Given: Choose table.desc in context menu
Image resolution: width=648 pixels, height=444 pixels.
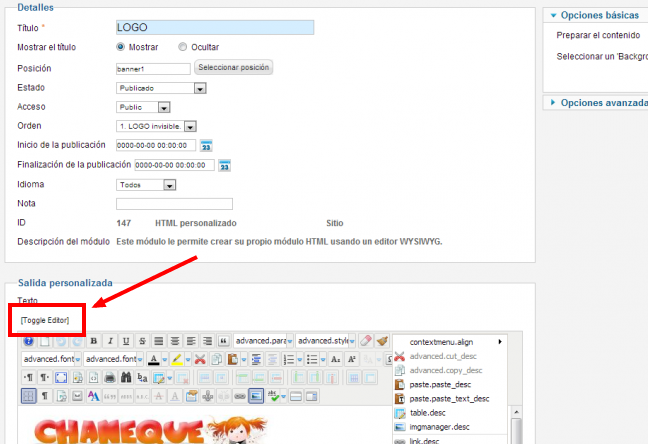Looking at the screenshot, I should pyautogui.click(x=449, y=413).
